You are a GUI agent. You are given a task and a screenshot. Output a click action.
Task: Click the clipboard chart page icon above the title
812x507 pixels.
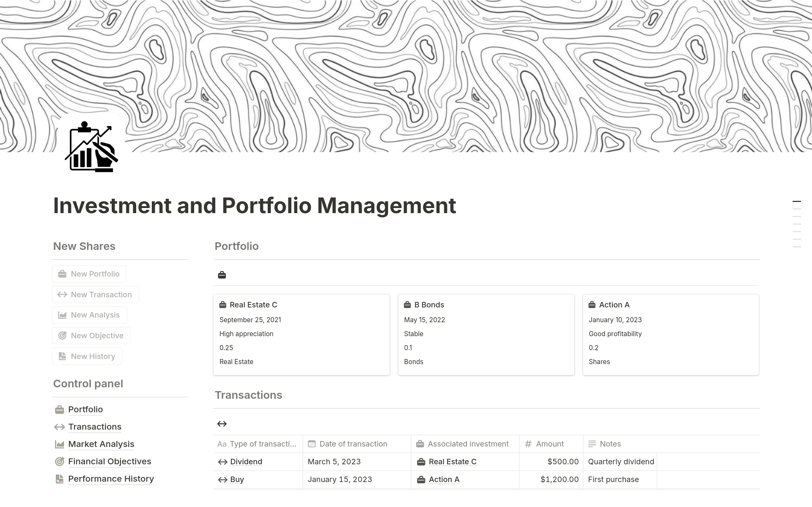click(x=91, y=147)
